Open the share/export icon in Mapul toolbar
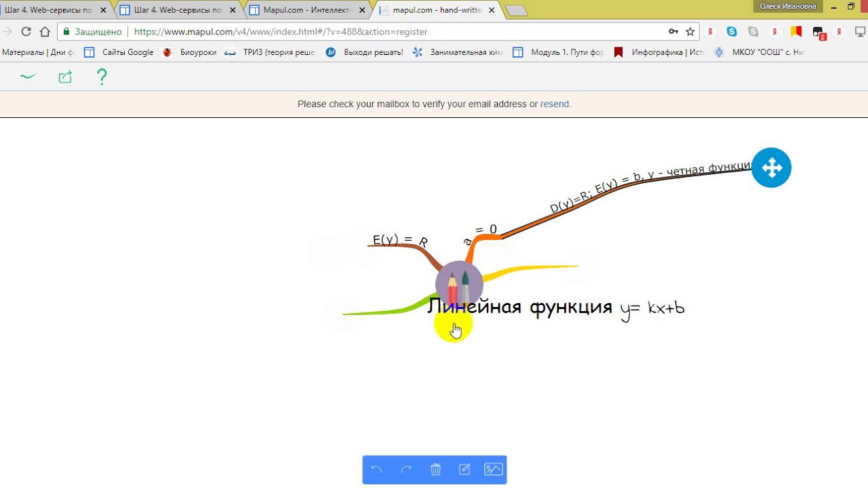The width and height of the screenshot is (868, 488). (65, 77)
